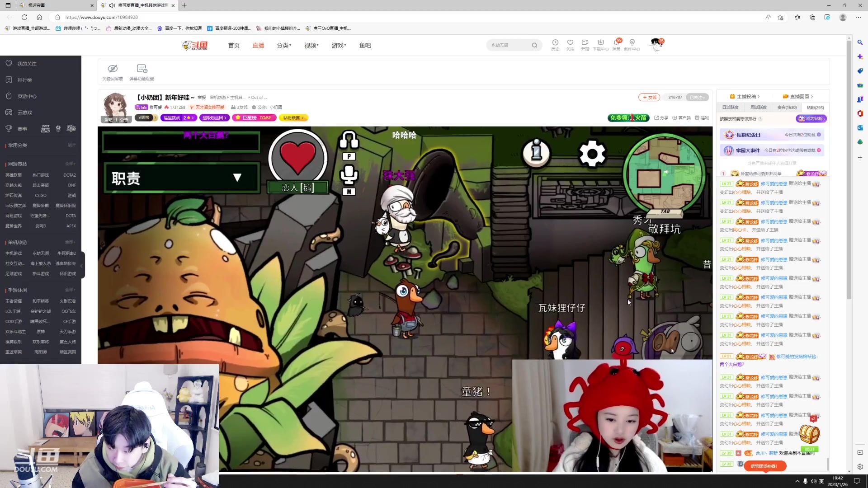Click the treasure chest icon in chat
The height and width of the screenshot is (488, 868).
coord(809,434)
